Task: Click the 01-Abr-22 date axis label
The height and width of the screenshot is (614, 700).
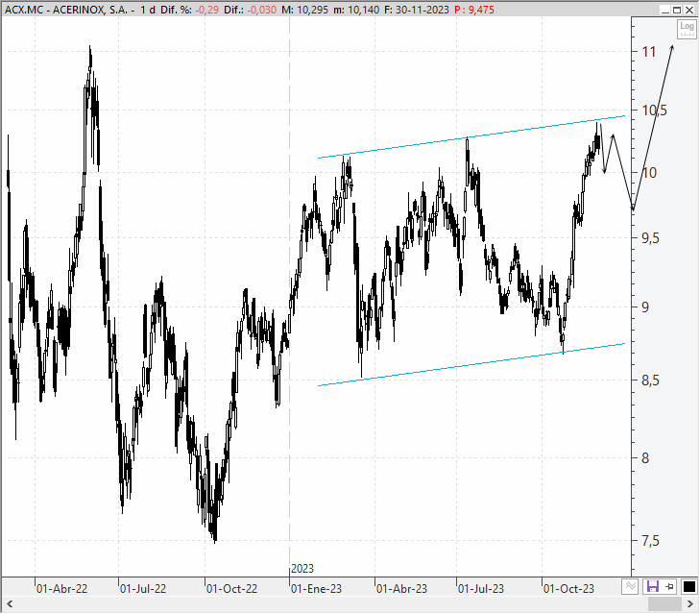Action: click(x=62, y=588)
